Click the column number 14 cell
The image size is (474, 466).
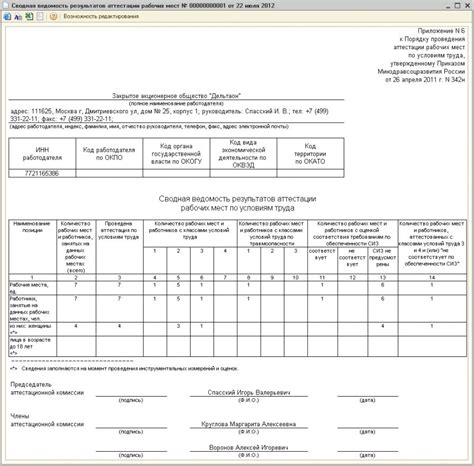point(432,277)
